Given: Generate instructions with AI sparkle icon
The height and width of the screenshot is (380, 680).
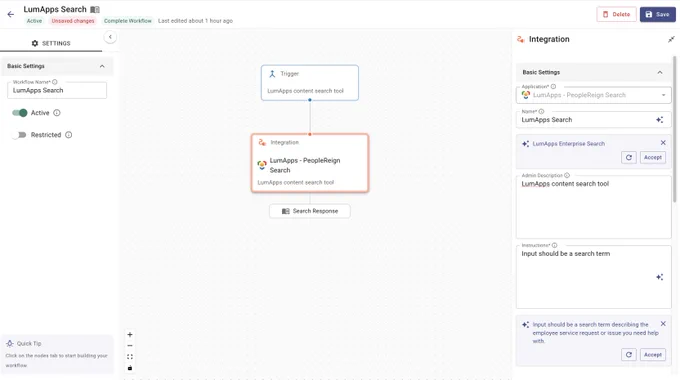Looking at the screenshot, I should [660, 277].
